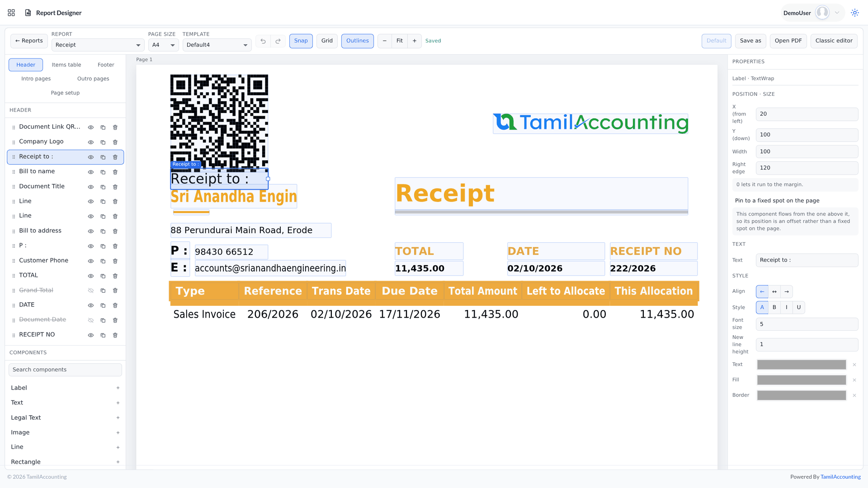Click the Search components field
Viewport: 868px width, 488px height.
(65, 370)
